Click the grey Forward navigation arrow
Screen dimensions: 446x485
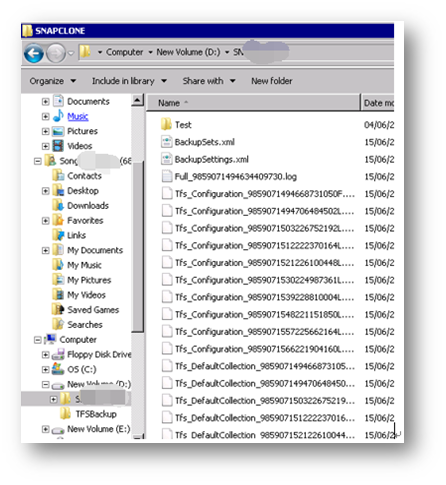click(56, 53)
